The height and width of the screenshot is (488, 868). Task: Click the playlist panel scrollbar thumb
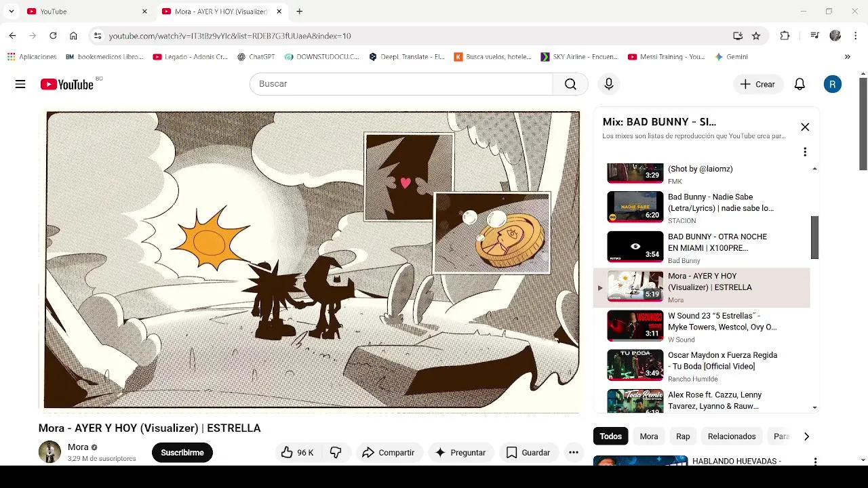(814, 237)
